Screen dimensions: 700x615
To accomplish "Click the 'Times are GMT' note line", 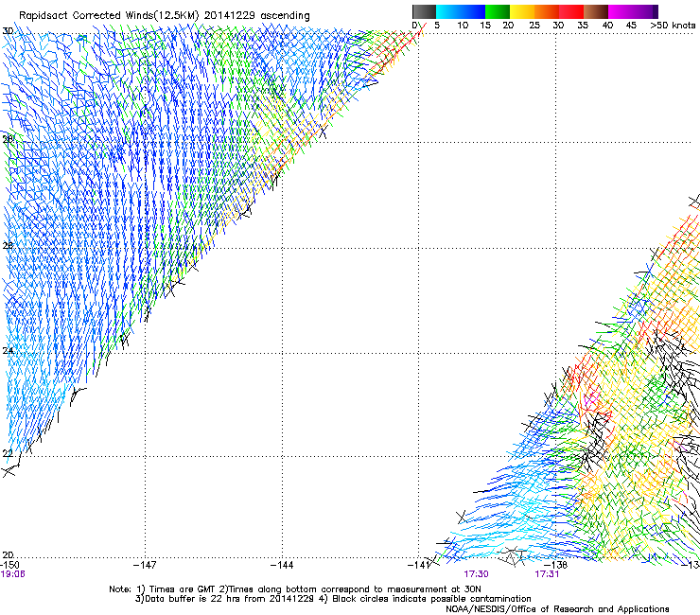I will pos(294,589).
